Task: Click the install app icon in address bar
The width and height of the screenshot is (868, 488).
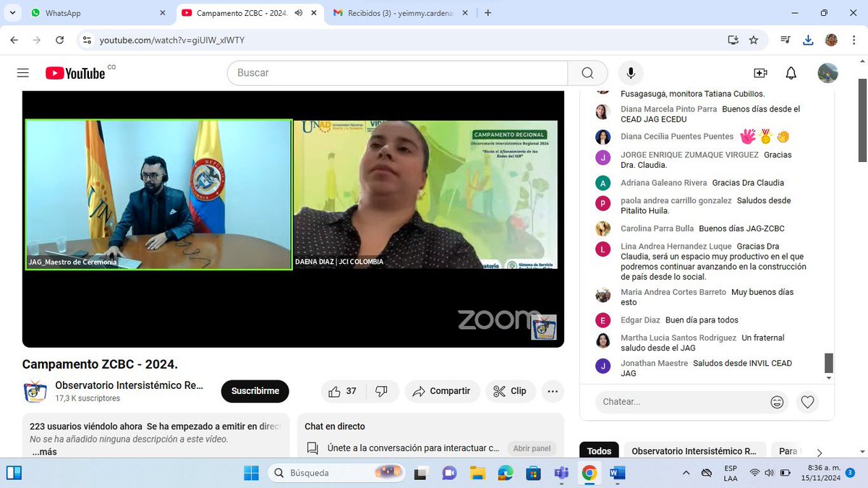Action: click(x=733, y=40)
